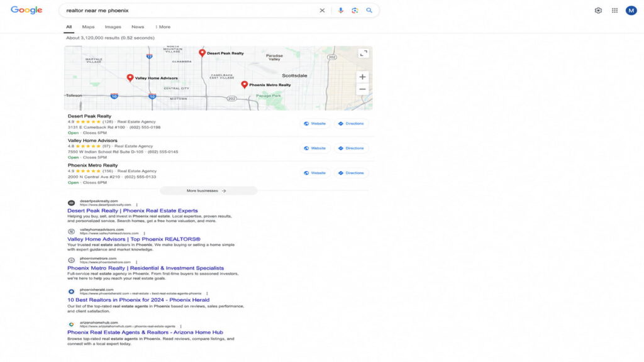644x362 pixels.
Task: Click the arizonahomehub.com favicon
Action: coord(71,324)
